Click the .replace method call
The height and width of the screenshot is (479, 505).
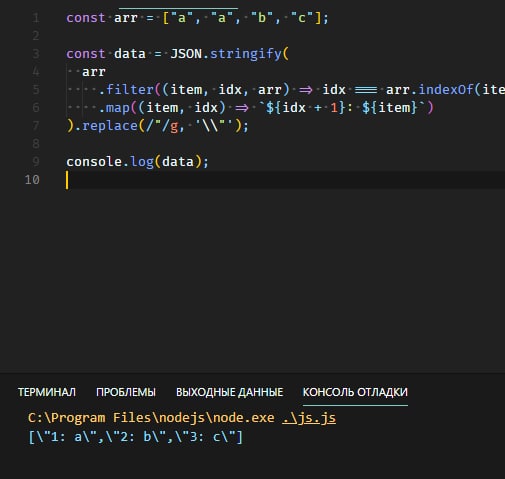coord(106,126)
